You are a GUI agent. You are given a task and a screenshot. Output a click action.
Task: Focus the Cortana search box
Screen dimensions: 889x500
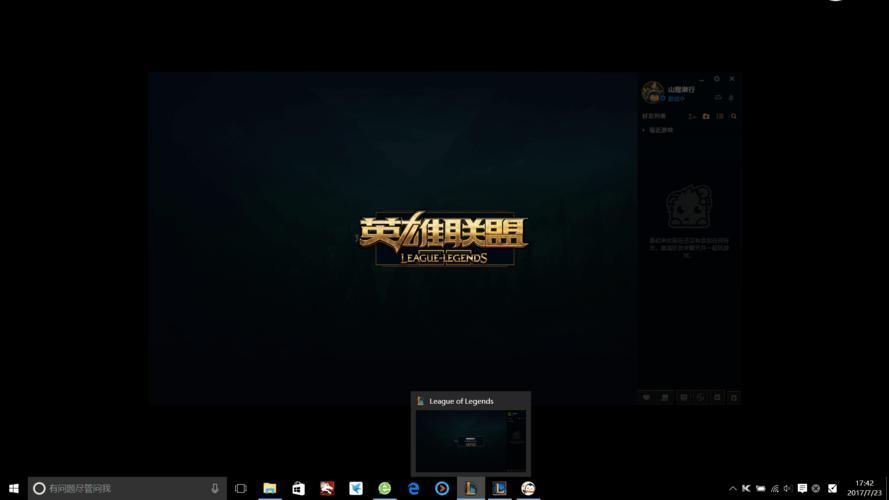[127, 488]
